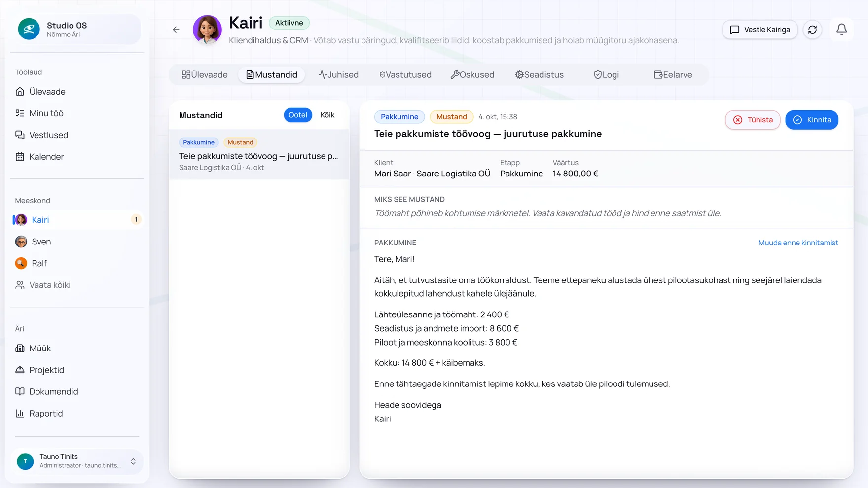Switch to the Juhised tab
This screenshot has height=488, width=868.
click(338, 75)
